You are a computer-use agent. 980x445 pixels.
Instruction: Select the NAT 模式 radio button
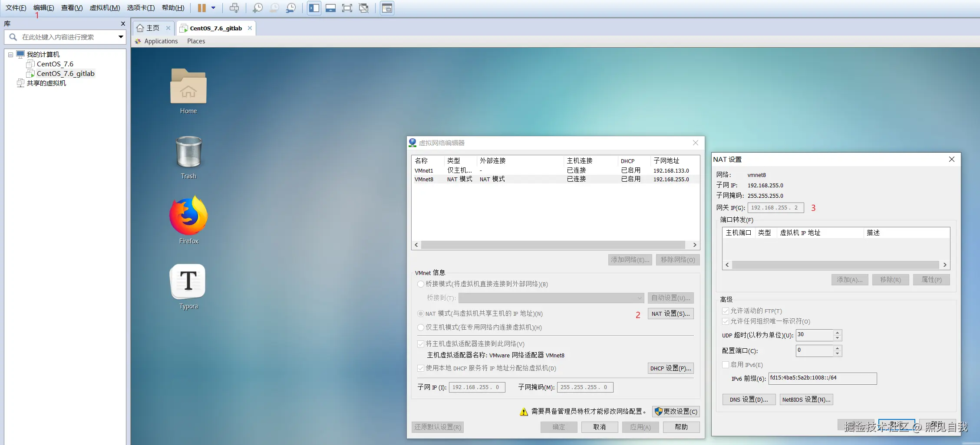(420, 314)
